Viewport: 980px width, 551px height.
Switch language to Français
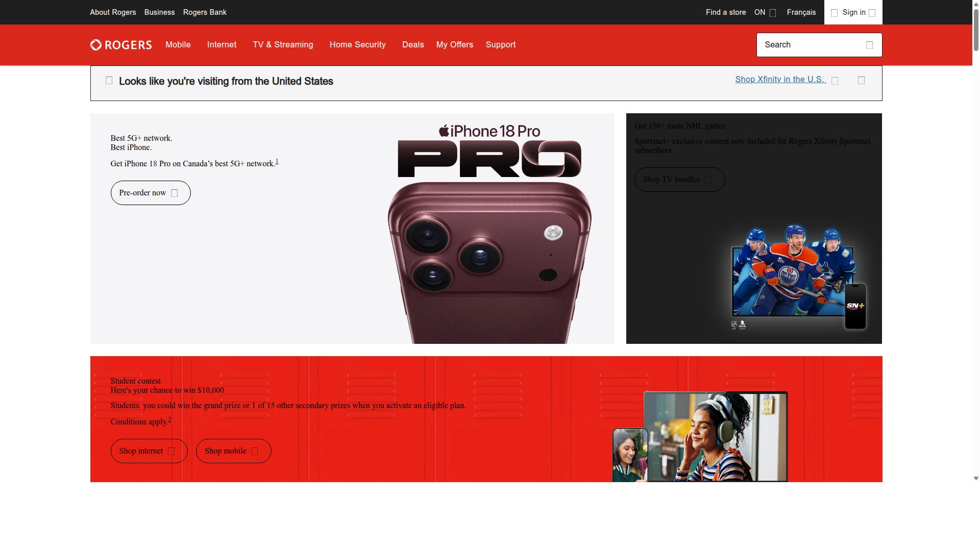click(x=801, y=12)
